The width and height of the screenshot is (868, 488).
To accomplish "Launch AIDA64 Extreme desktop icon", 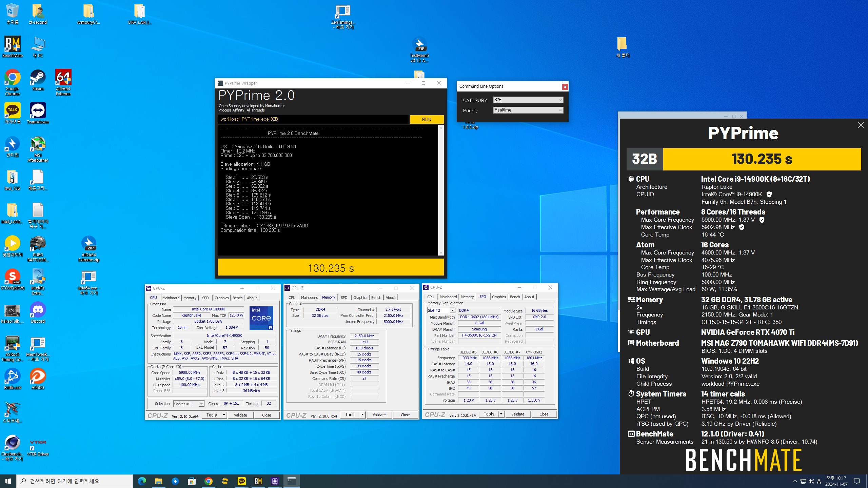I will click(63, 82).
